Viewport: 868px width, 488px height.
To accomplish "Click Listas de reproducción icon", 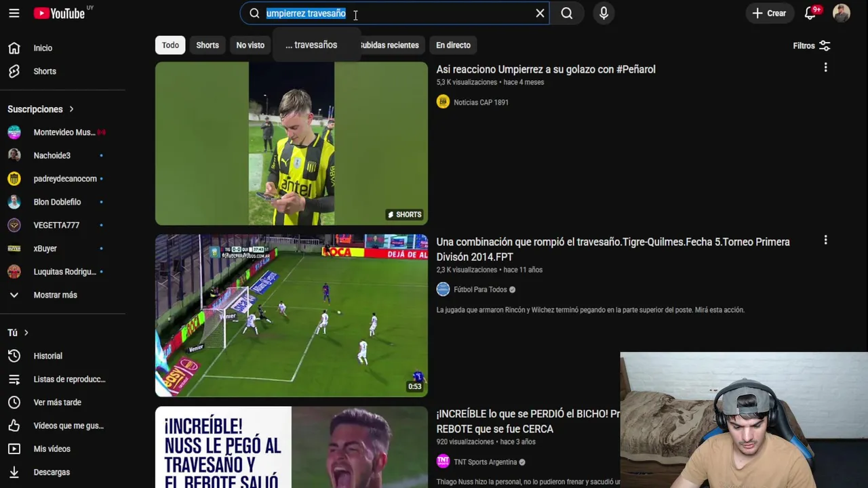I will 14,380.
